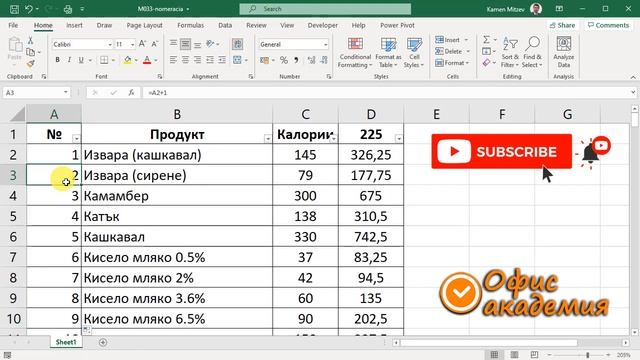Open Format as Table gallery
This screenshot has width=640, height=360.
[x=388, y=53]
